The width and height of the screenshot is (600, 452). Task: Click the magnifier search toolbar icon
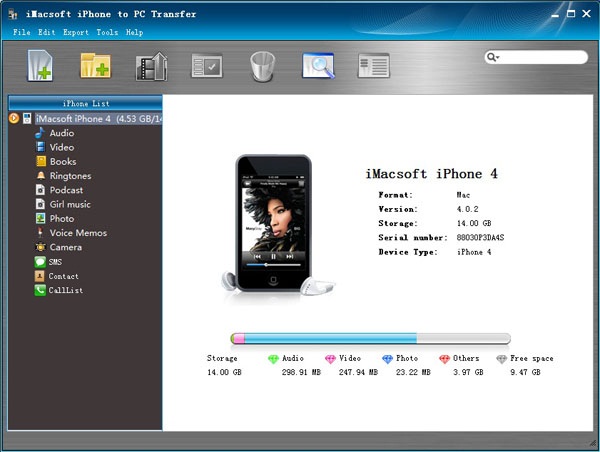click(x=317, y=66)
